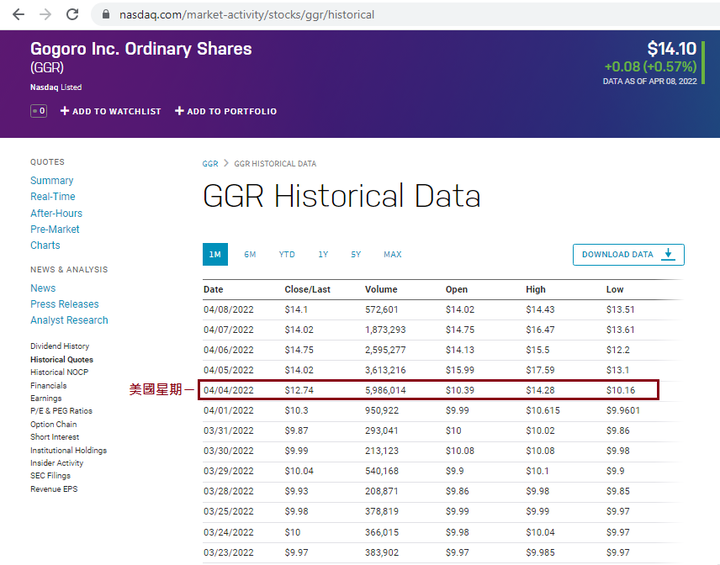Click the Volume column header
This screenshot has width=720, height=565.
(381, 289)
